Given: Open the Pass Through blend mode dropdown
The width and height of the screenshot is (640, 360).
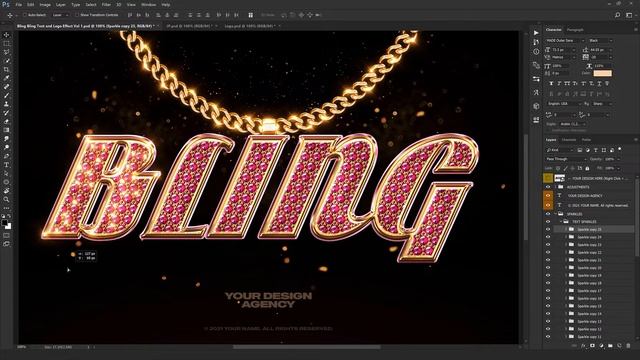Looking at the screenshot, I should (566, 159).
